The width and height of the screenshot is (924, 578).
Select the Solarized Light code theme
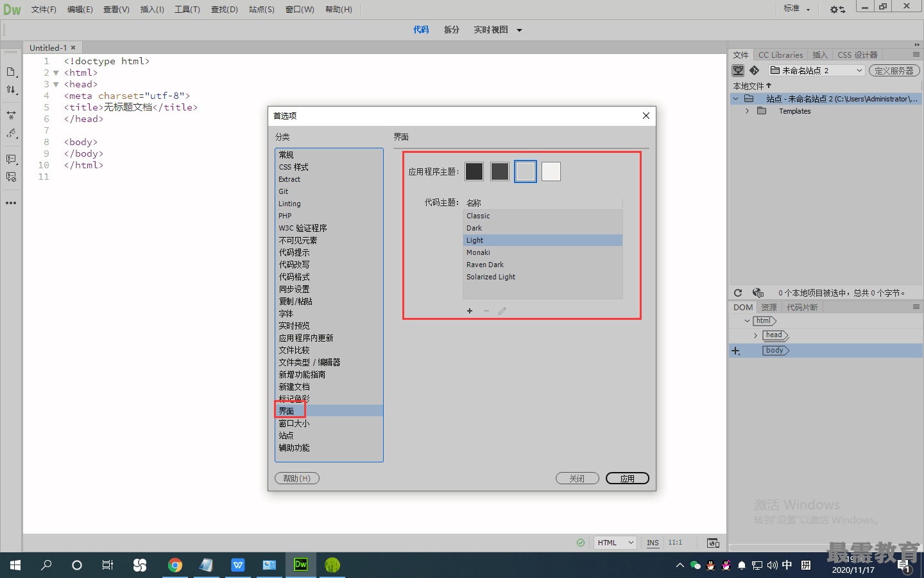click(543, 277)
